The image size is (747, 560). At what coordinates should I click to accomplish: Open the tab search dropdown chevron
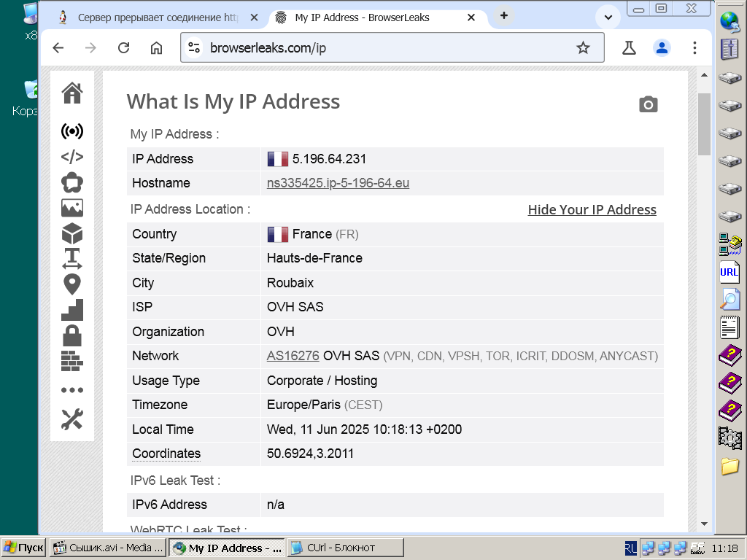[608, 17]
